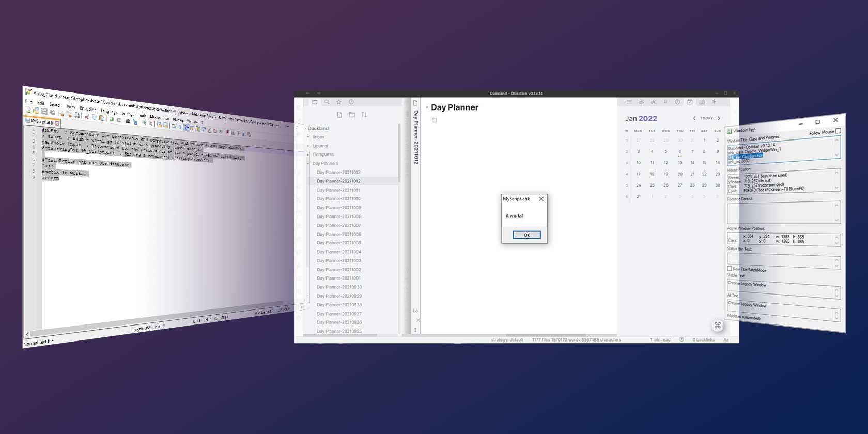Go to previous month in Obsidian calendar
The image size is (868, 434).
[694, 118]
